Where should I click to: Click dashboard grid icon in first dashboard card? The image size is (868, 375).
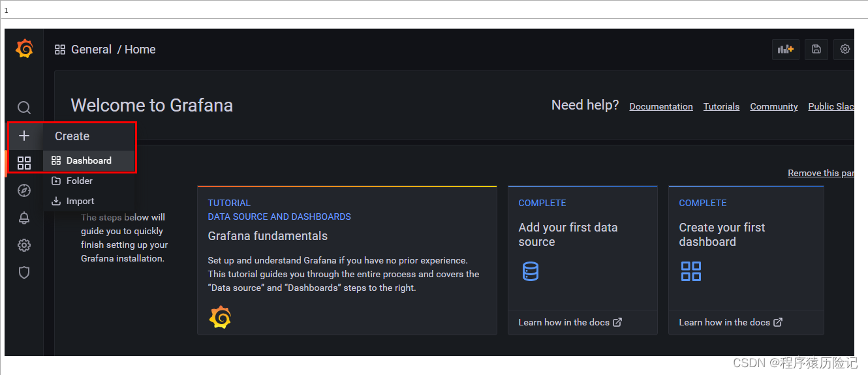691,271
